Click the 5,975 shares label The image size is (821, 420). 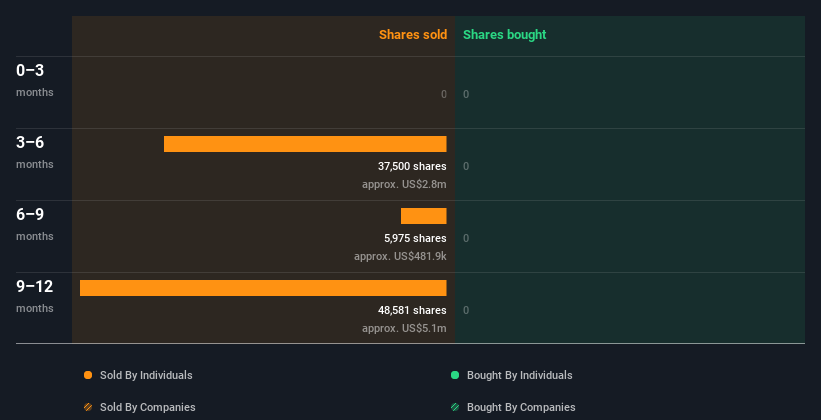click(x=415, y=238)
